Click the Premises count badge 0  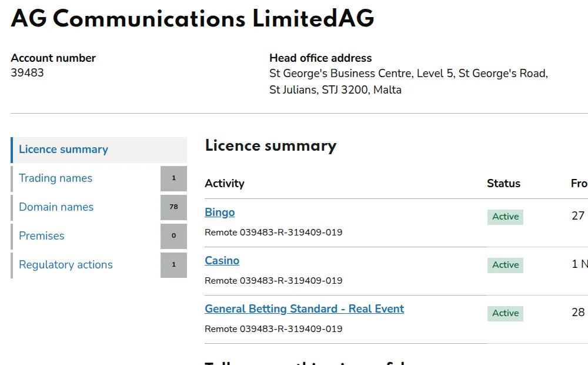[173, 236]
